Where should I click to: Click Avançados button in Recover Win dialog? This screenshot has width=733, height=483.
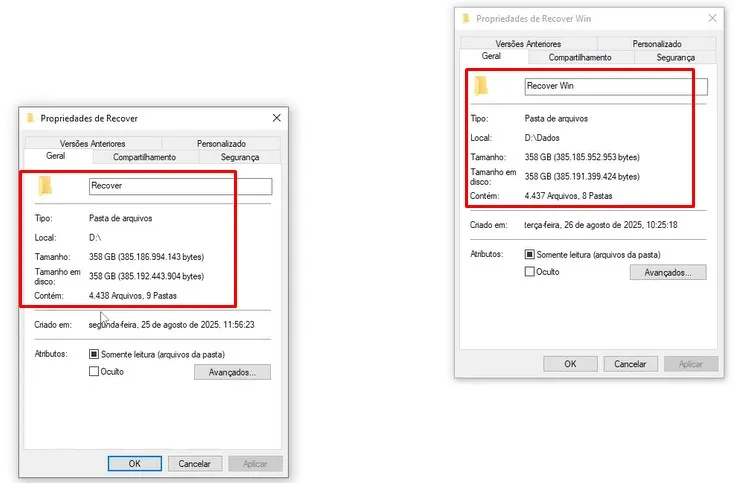coord(668,272)
